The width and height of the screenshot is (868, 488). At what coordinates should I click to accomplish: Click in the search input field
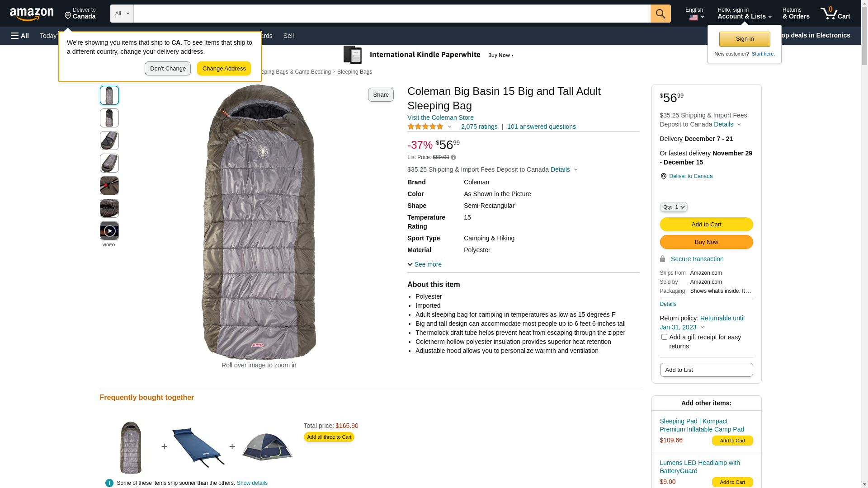[x=392, y=14]
